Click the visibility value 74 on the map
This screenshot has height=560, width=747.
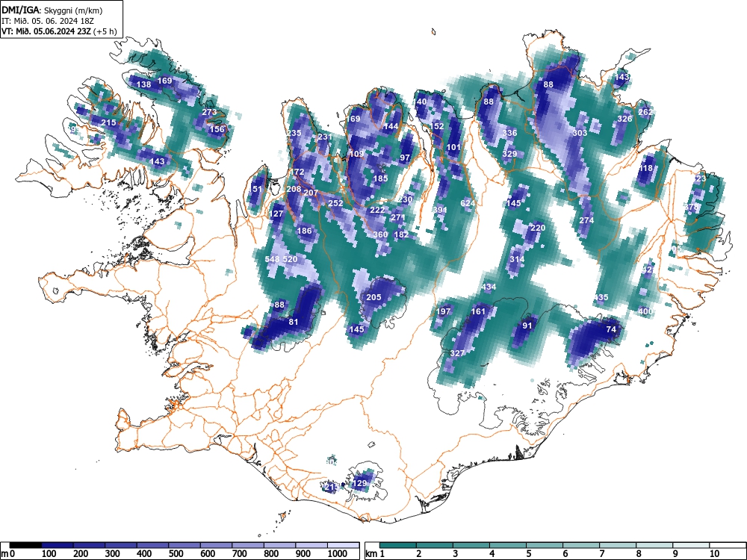pyautogui.click(x=611, y=329)
